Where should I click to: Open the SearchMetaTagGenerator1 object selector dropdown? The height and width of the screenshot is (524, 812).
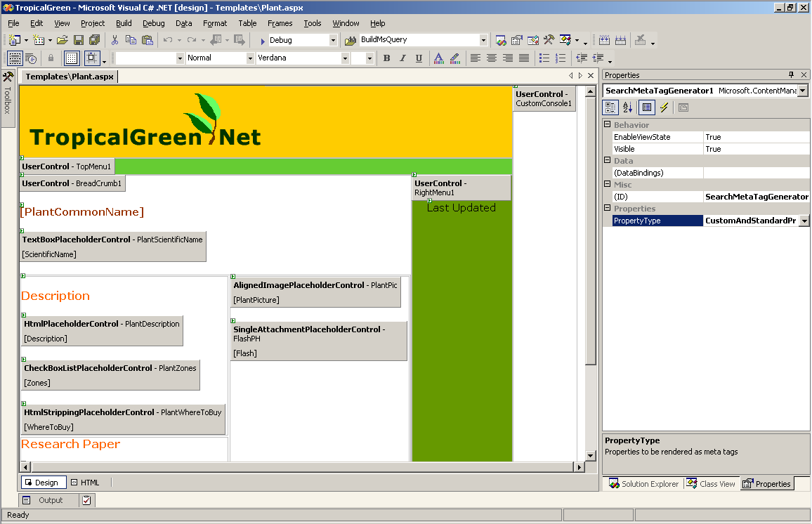803,91
